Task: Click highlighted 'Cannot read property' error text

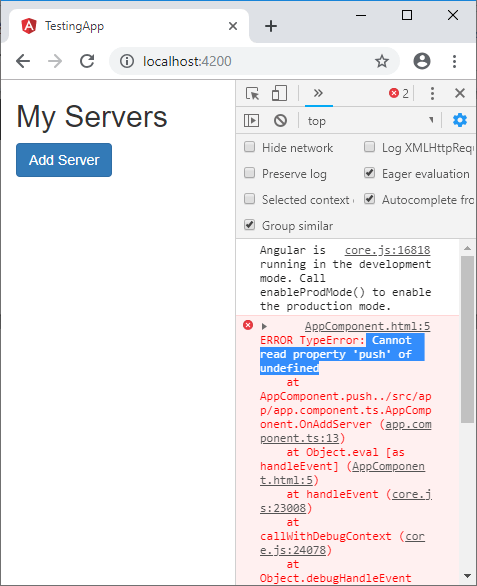Action: tap(342, 354)
